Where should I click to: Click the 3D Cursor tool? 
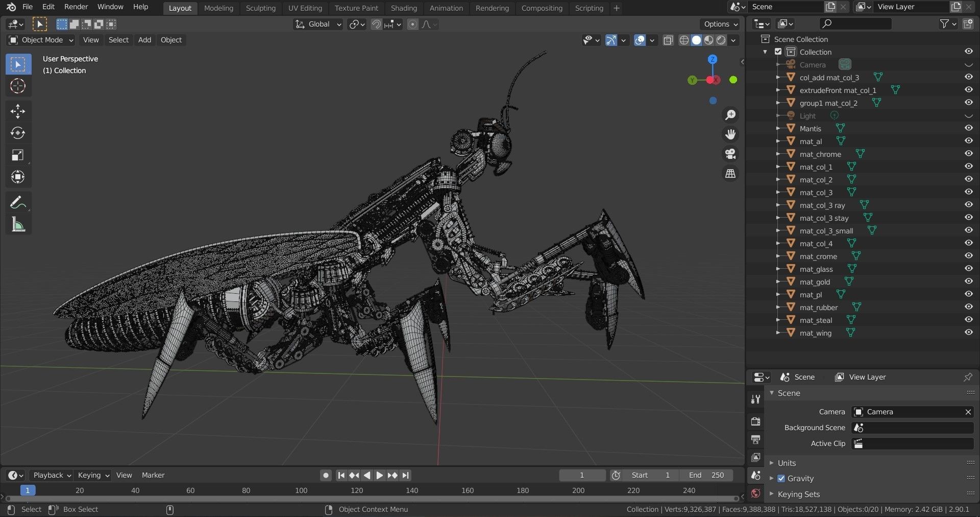(x=18, y=86)
